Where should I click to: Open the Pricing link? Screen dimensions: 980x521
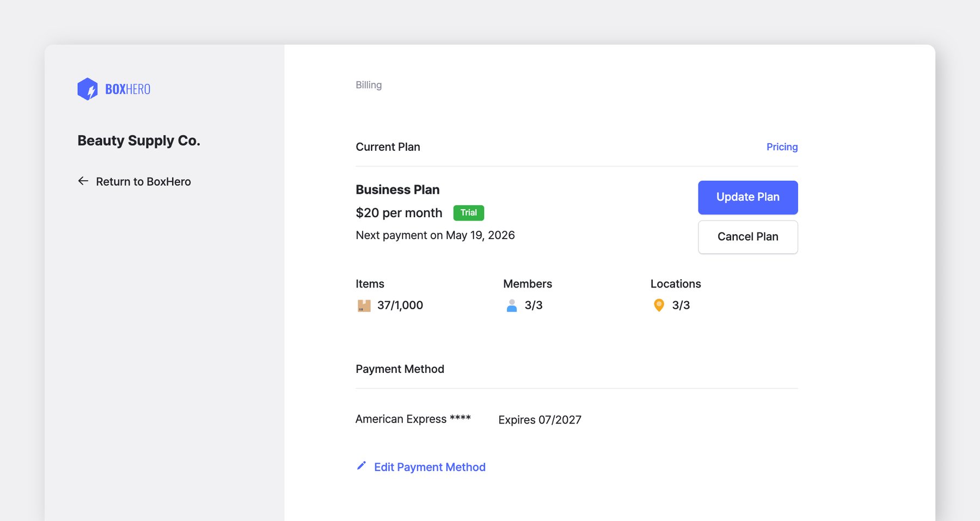(782, 147)
